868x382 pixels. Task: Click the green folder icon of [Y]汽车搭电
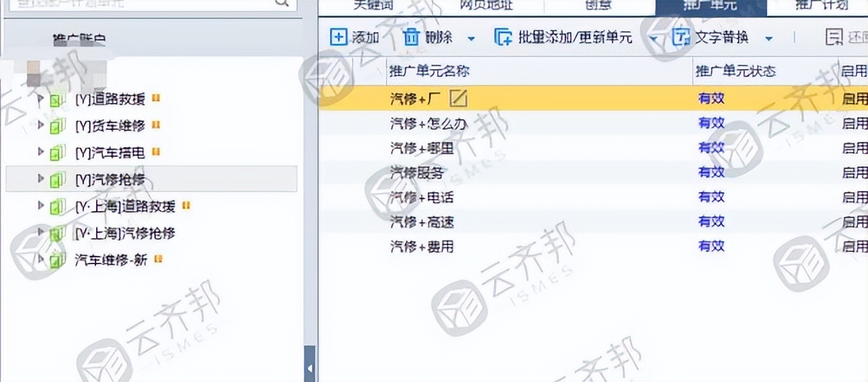(59, 153)
